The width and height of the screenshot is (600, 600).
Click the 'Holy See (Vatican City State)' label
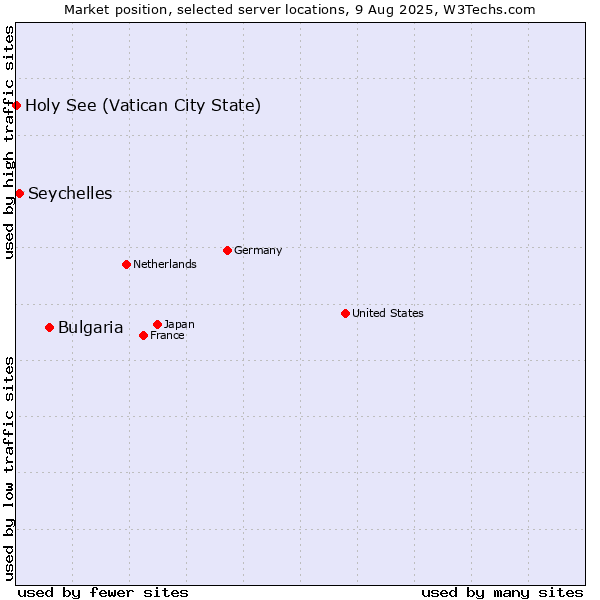click(143, 106)
